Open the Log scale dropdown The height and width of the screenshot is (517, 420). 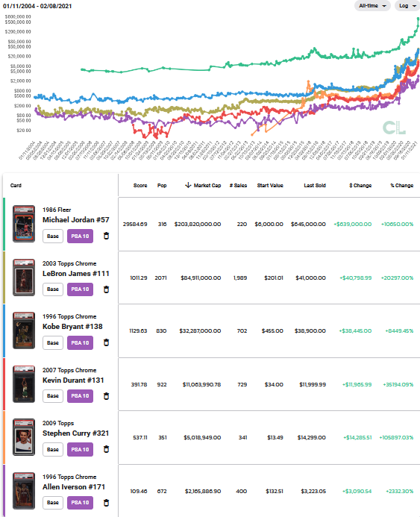[x=407, y=6]
